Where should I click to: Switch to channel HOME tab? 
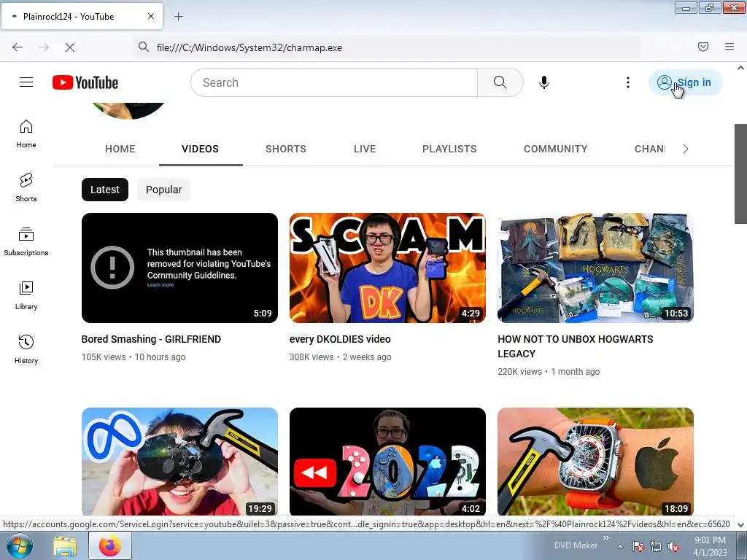(x=120, y=149)
